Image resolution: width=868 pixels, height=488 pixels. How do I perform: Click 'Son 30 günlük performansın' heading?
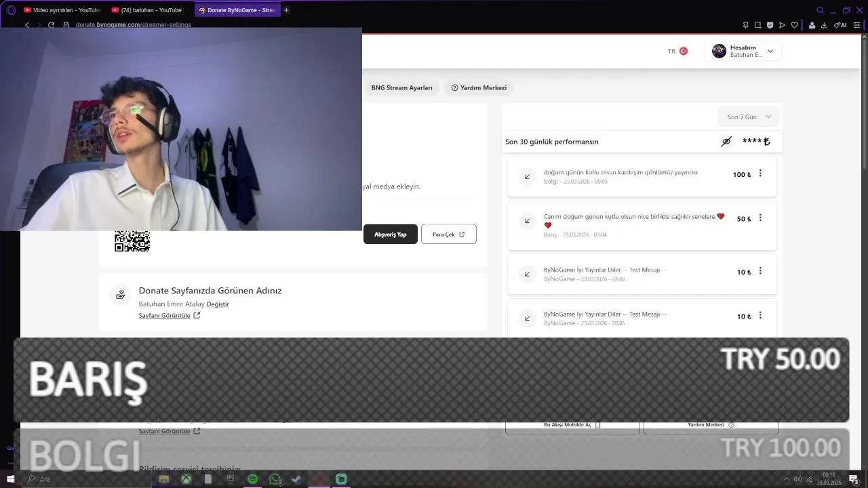(x=552, y=142)
